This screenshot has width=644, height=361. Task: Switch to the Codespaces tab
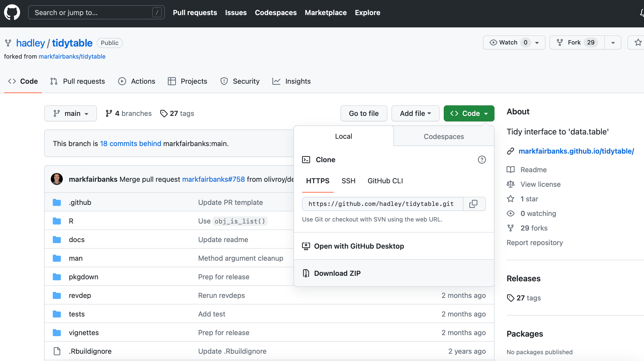443,136
